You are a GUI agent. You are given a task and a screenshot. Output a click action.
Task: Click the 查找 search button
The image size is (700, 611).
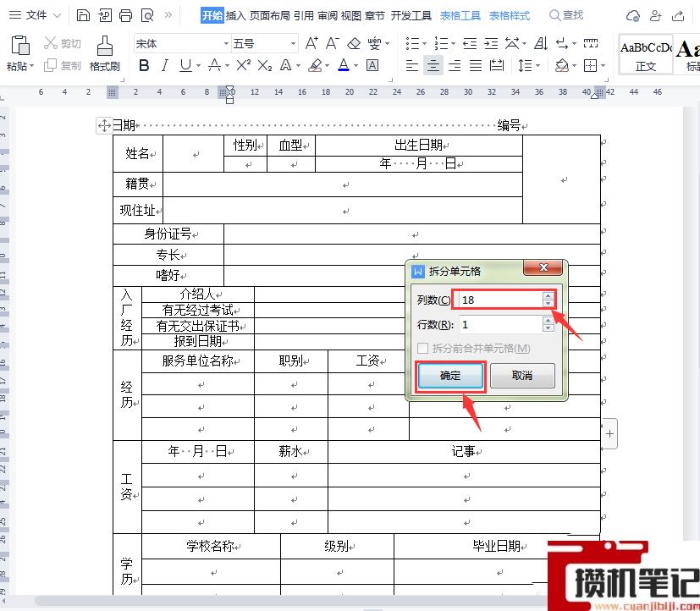566,15
